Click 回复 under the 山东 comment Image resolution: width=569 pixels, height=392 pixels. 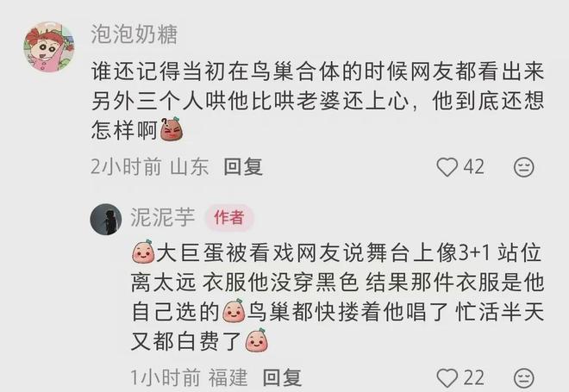[x=243, y=167]
